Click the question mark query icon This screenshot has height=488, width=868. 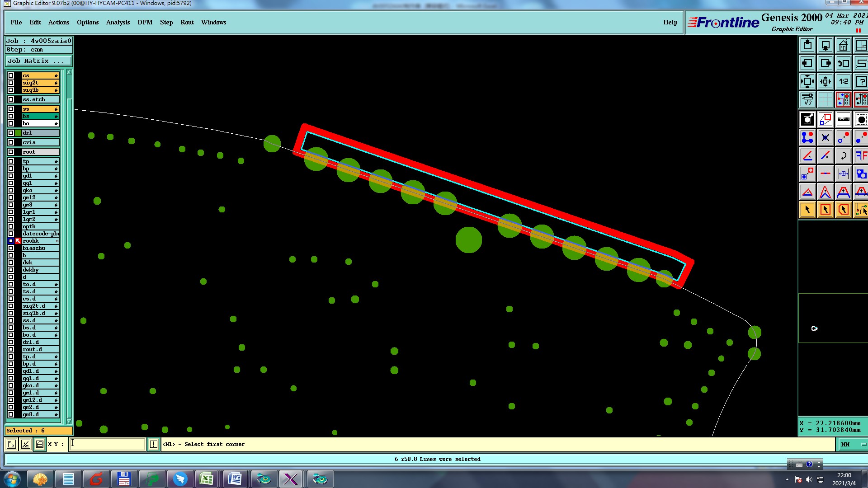(861, 81)
